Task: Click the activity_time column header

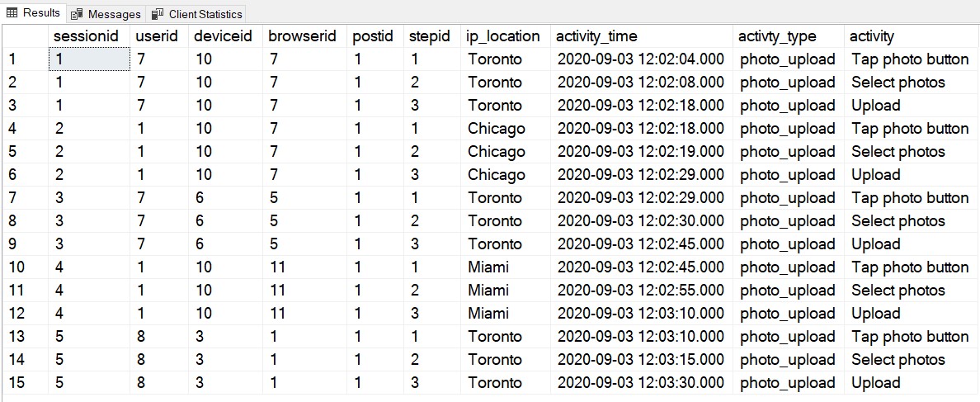Action: point(596,36)
